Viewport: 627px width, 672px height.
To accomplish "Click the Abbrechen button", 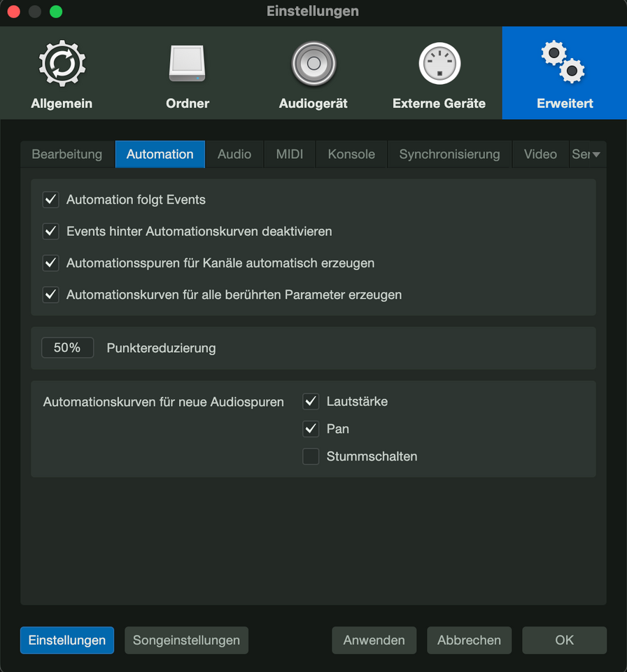I will 469,640.
